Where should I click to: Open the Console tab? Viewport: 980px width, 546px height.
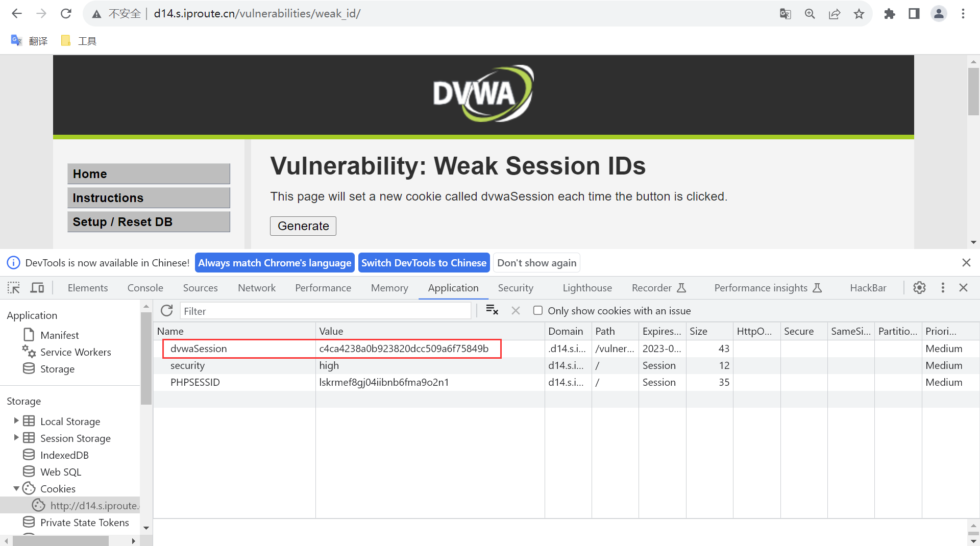(x=145, y=288)
